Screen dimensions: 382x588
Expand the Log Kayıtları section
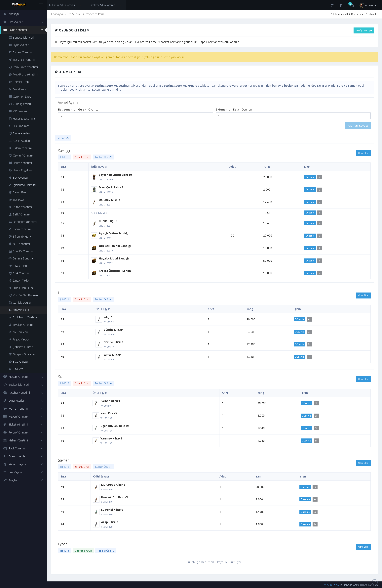(x=23, y=472)
